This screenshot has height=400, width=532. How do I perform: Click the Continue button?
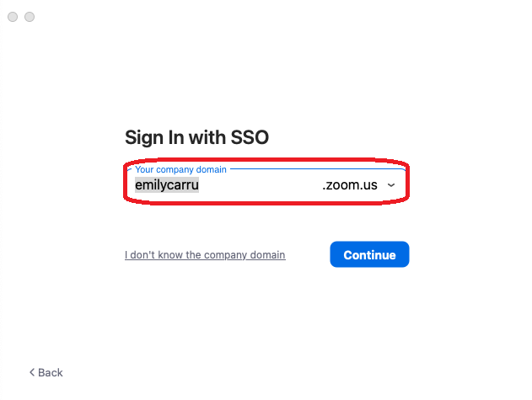[x=369, y=254]
